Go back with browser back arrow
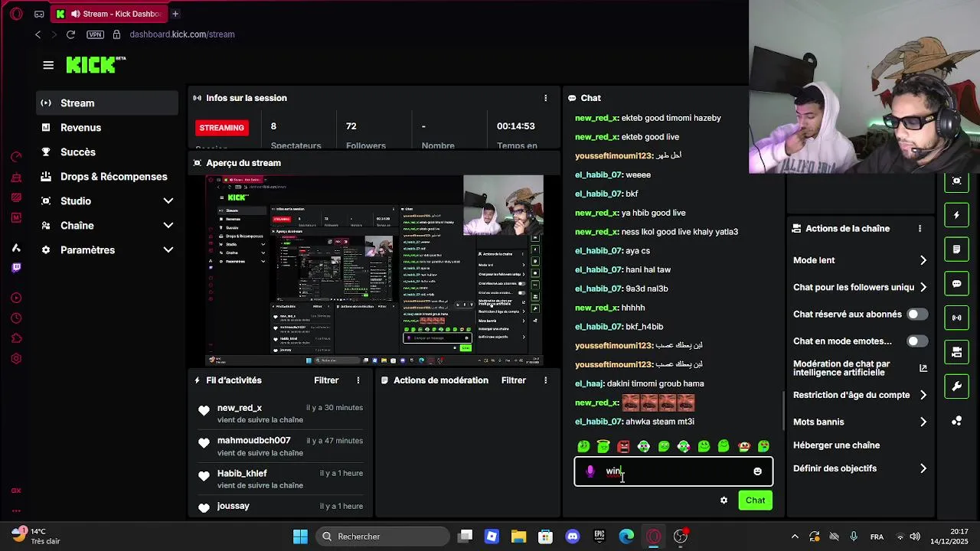980x551 pixels. tap(38, 34)
